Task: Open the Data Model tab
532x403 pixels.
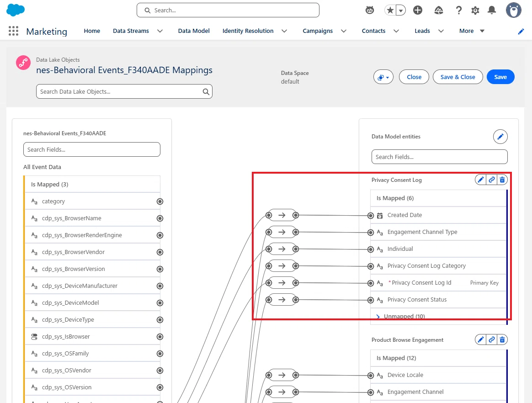Action: [x=194, y=31]
